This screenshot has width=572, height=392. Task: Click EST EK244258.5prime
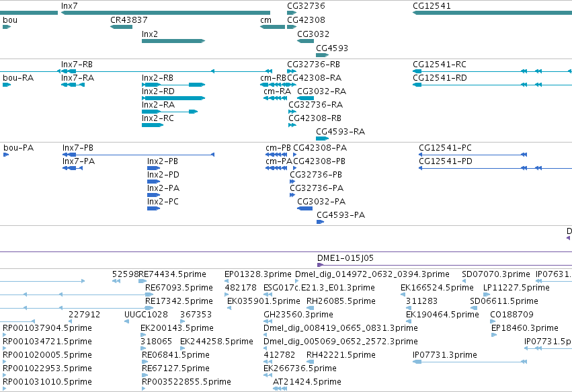[182, 348]
